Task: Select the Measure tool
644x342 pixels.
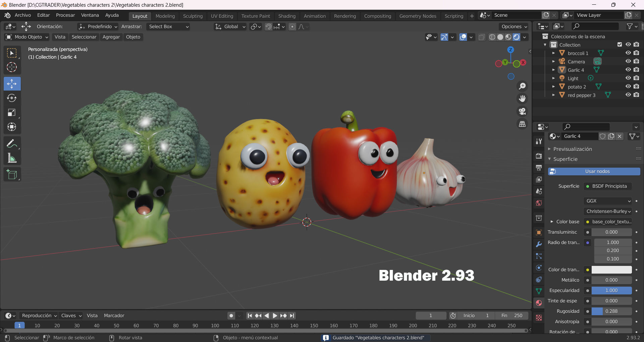Action: click(12, 158)
